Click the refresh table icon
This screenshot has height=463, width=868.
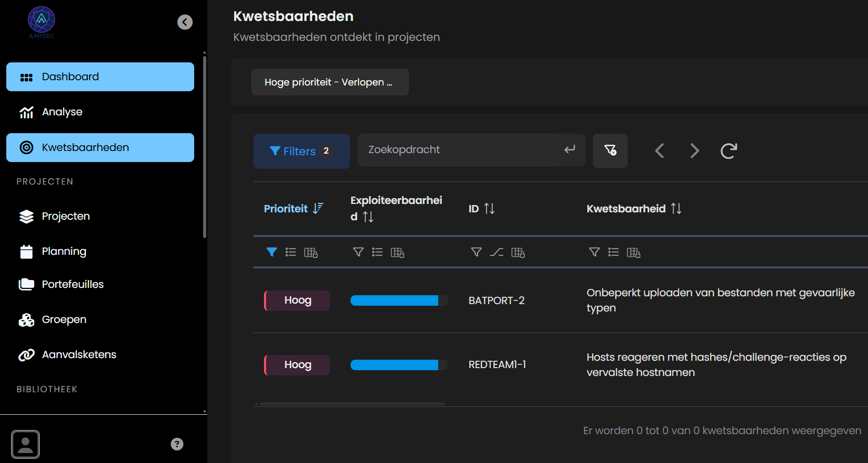[x=728, y=151]
